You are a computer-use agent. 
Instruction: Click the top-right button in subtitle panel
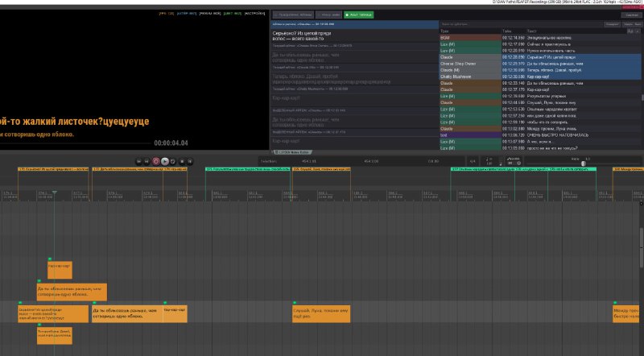[632, 14]
